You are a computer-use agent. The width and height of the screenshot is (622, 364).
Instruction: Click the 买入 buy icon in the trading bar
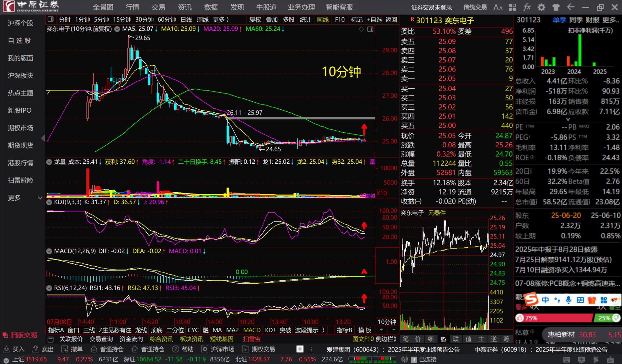point(6,349)
